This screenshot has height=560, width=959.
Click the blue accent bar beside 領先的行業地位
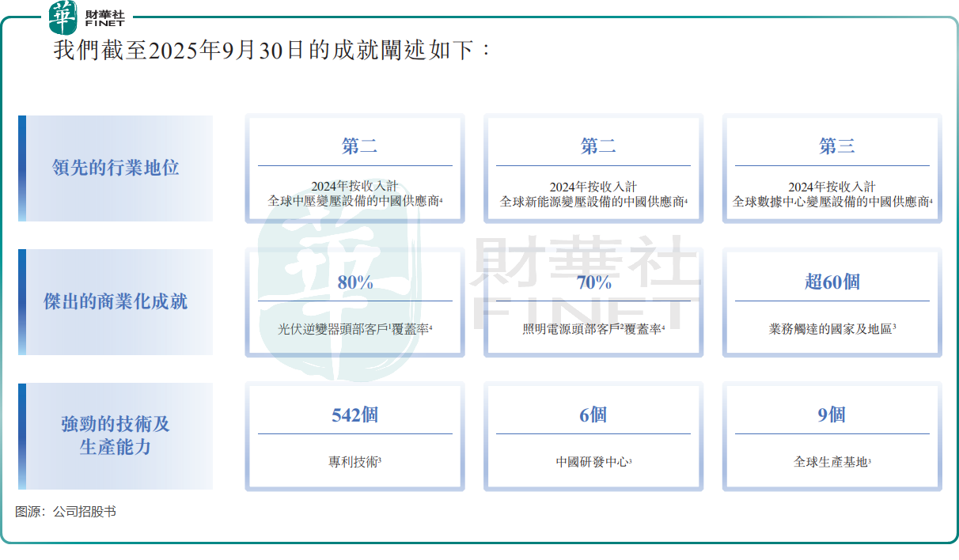pyautogui.click(x=22, y=168)
